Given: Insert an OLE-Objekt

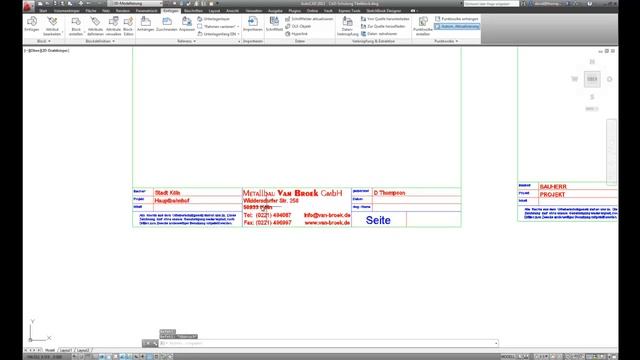Looking at the screenshot, I should (x=298, y=26).
